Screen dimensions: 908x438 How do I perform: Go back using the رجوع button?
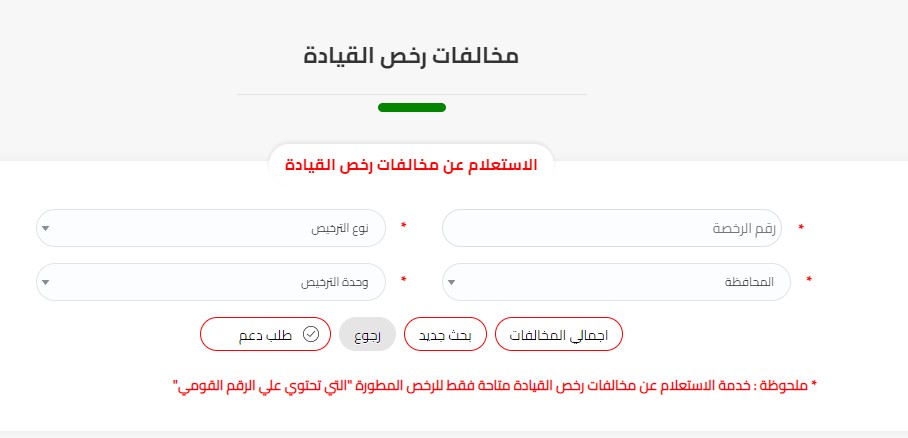point(368,335)
